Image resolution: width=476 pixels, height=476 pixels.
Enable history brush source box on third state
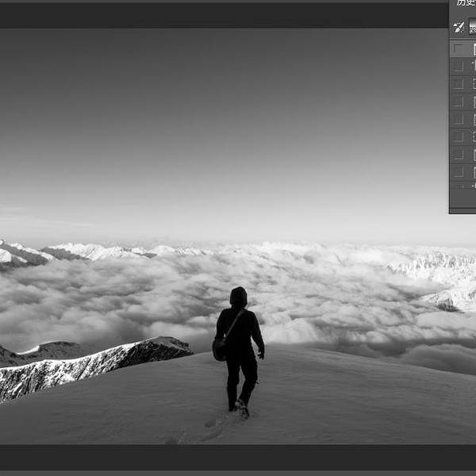tap(459, 84)
